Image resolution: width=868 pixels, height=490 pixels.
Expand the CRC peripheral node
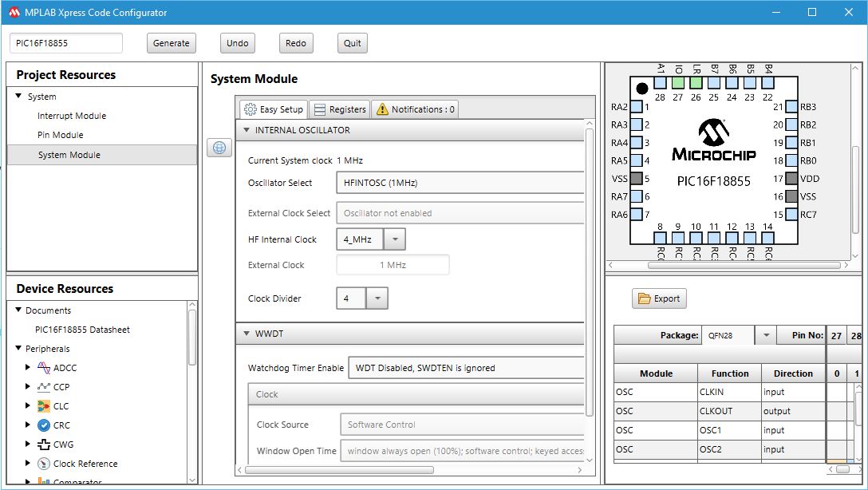click(28, 425)
